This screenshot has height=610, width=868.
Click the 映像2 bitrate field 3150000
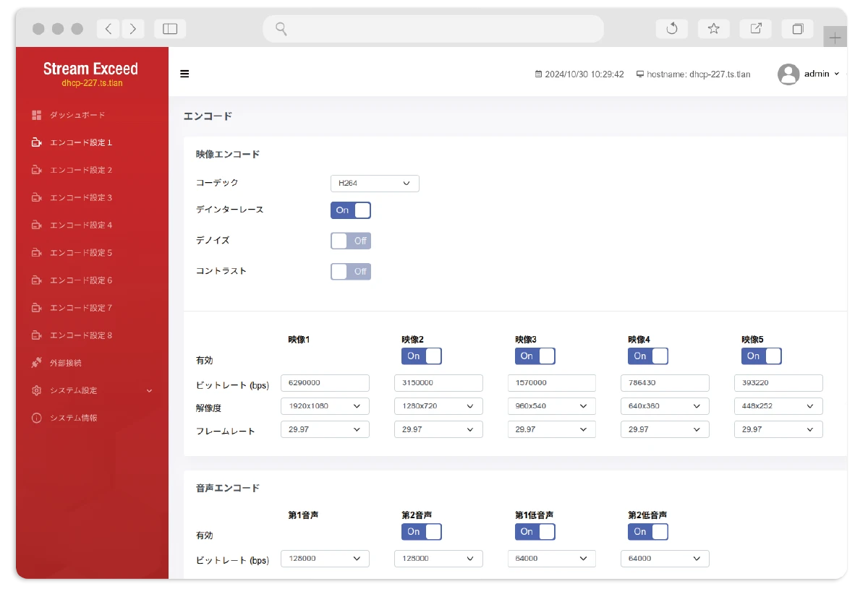pos(438,383)
